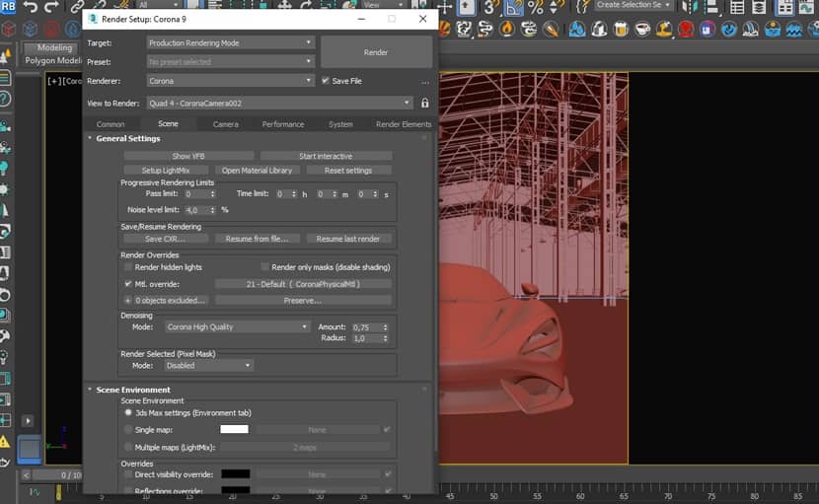Open the Denoising Mode dropdown
The image size is (819, 504).
point(237,326)
